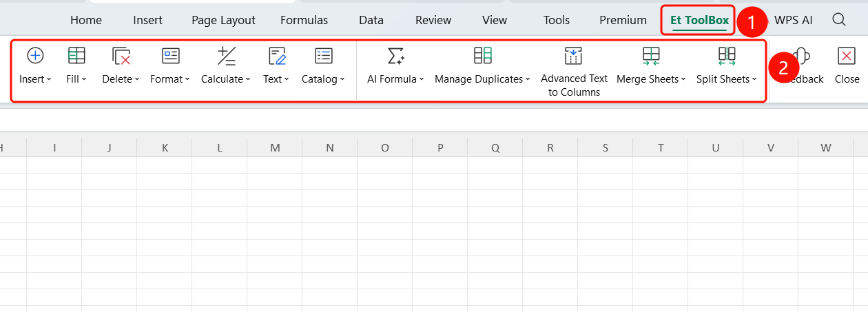Select column K header
The height and width of the screenshot is (312, 868).
point(165,147)
